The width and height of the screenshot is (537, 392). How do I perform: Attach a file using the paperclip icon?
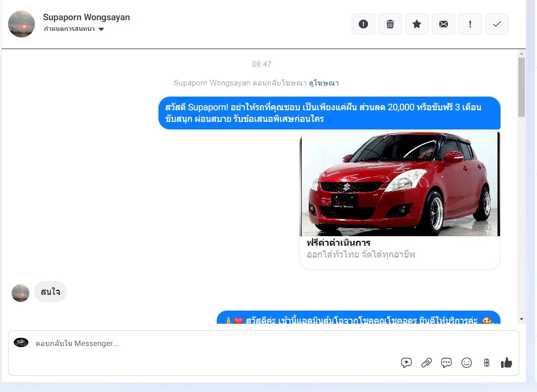tap(427, 363)
